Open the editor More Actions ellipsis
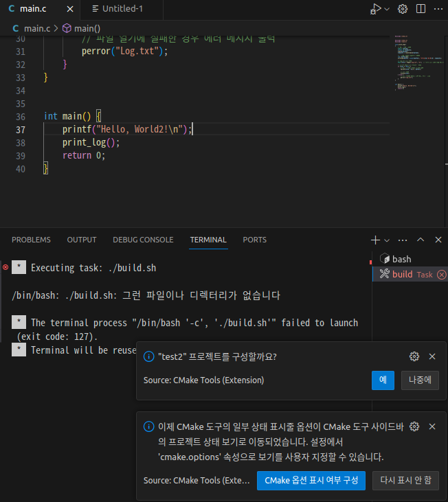The image size is (448, 502). [x=438, y=9]
